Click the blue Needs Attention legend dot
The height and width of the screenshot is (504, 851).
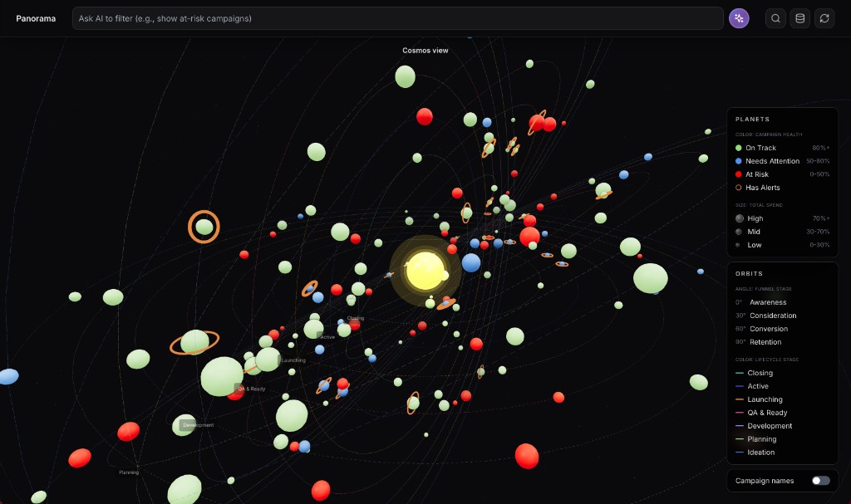click(x=738, y=161)
